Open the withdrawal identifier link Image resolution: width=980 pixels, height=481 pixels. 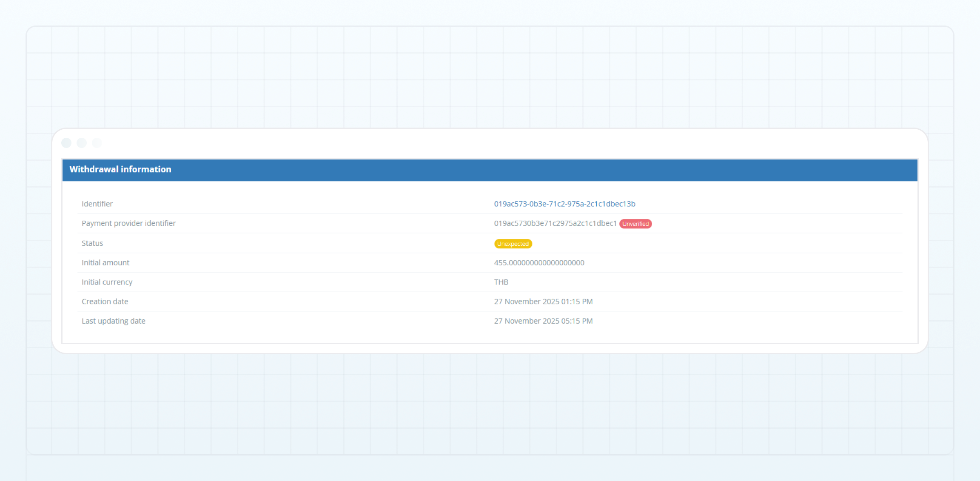564,204
